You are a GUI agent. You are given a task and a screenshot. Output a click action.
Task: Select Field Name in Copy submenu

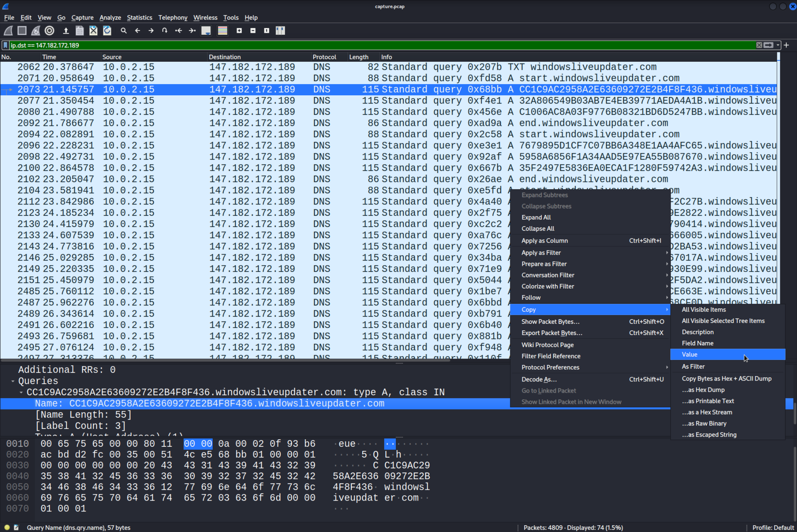pyautogui.click(x=727, y=343)
